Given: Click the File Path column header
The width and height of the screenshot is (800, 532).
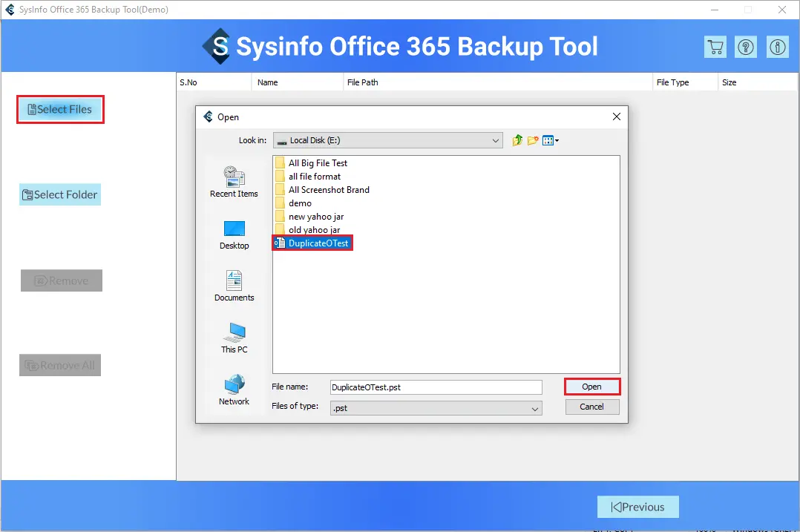Looking at the screenshot, I should click(x=498, y=82).
